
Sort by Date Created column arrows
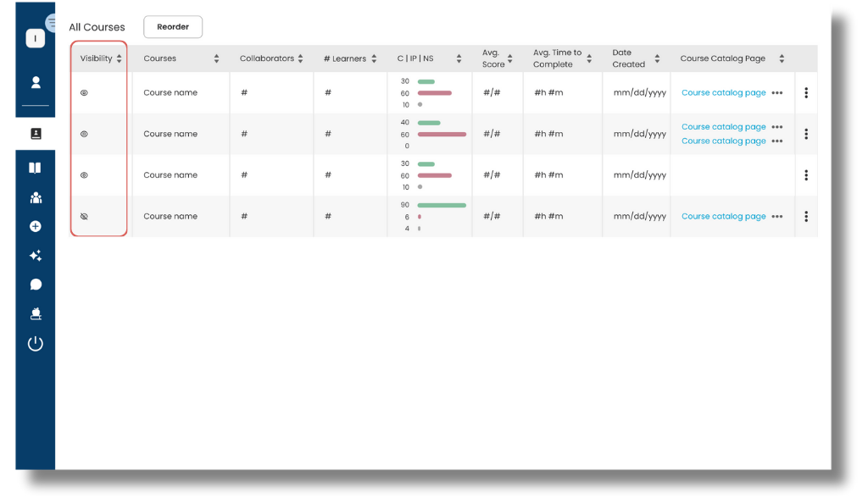pyautogui.click(x=657, y=58)
